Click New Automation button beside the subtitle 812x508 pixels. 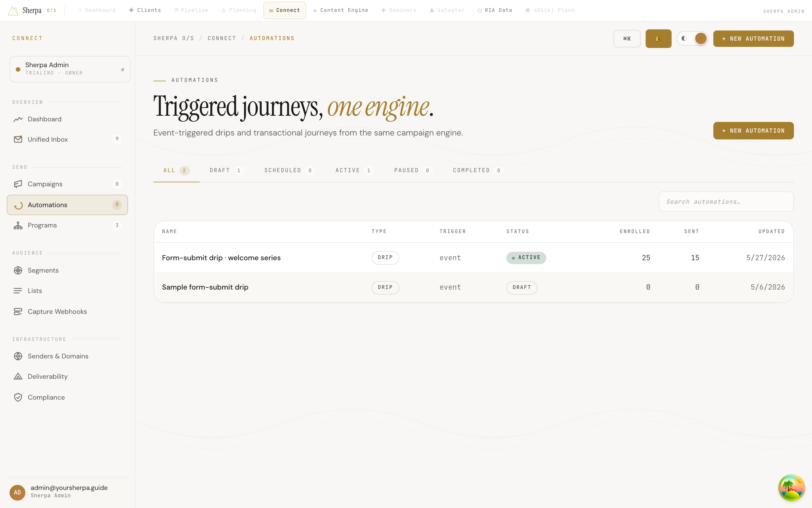point(753,131)
